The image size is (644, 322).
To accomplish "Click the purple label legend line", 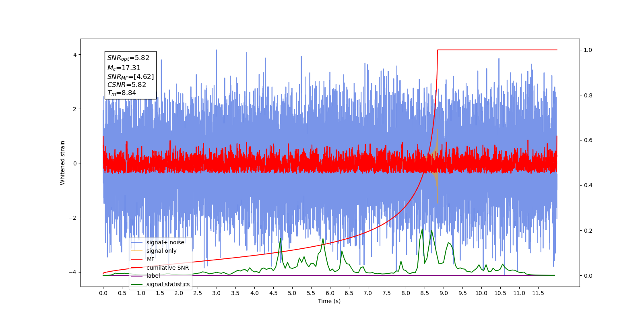I will point(137,276).
